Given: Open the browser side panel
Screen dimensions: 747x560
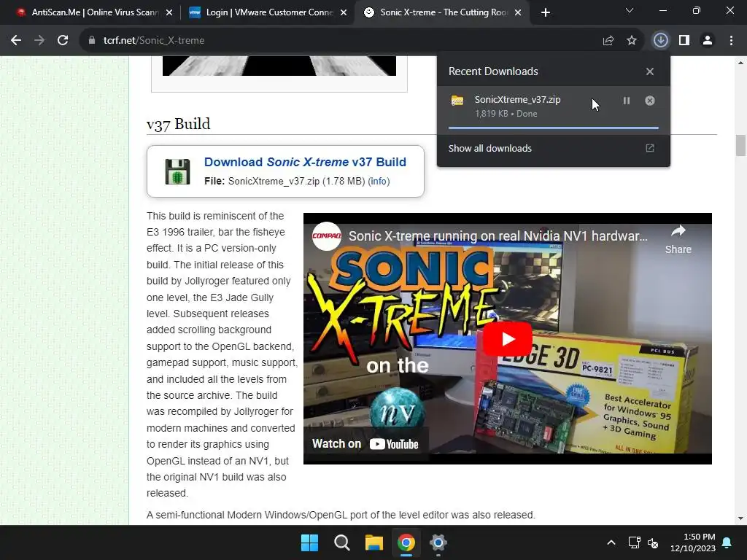Looking at the screenshot, I should click(684, 41).
